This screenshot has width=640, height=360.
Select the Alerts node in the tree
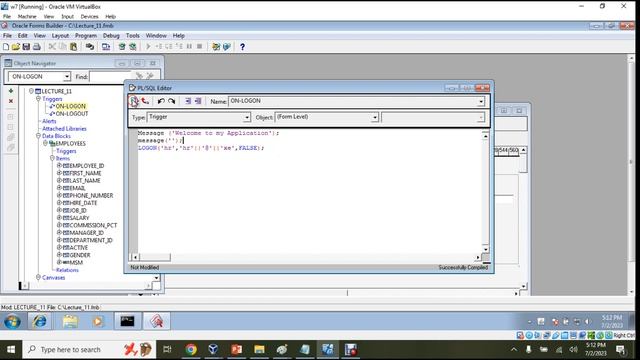pyautogui.click(x=49, y=121)
